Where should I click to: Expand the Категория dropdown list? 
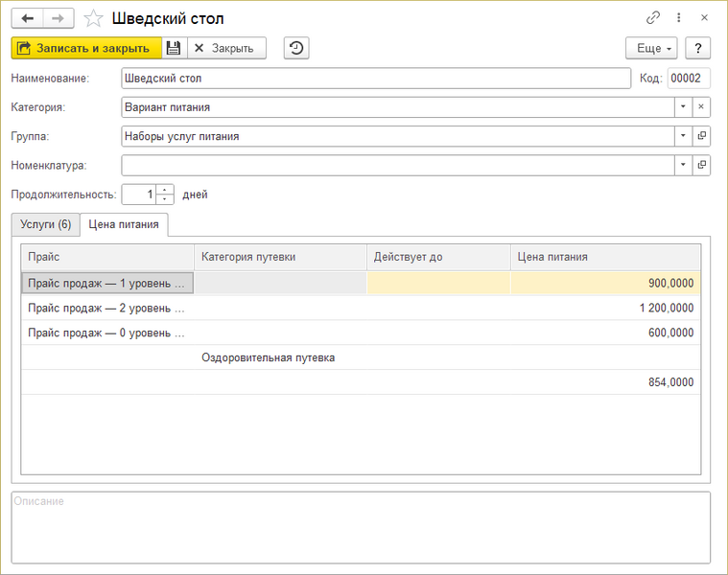click(682, 107)
